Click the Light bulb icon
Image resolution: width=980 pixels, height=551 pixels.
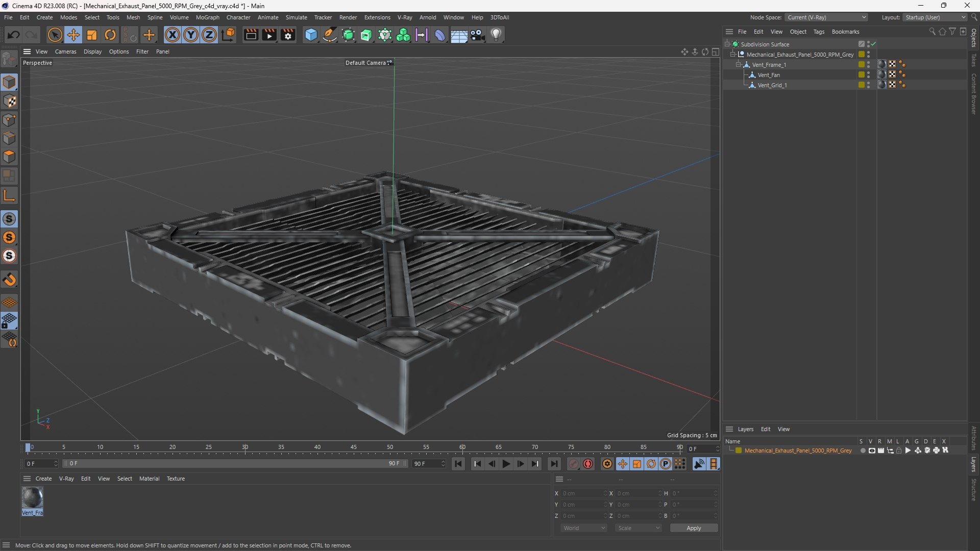pyautogui.click(x=496, y=35)
